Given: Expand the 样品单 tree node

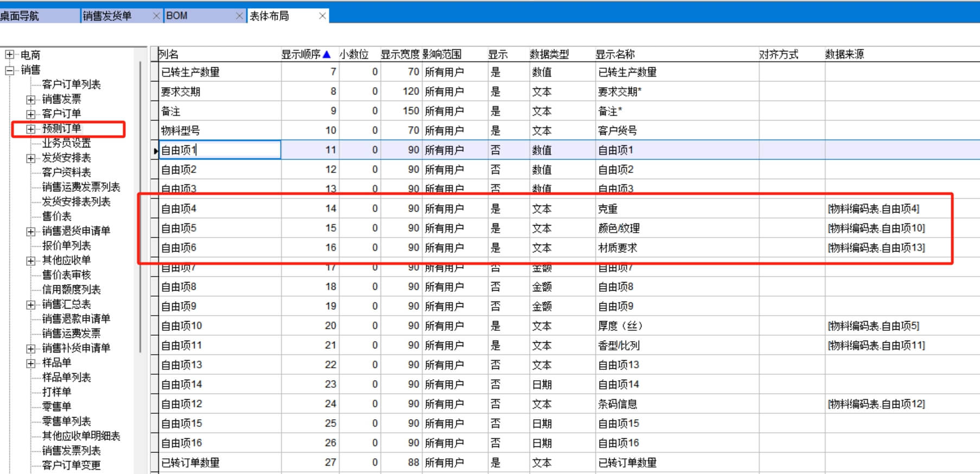Looking at the screenshot, I should (31, 363).
